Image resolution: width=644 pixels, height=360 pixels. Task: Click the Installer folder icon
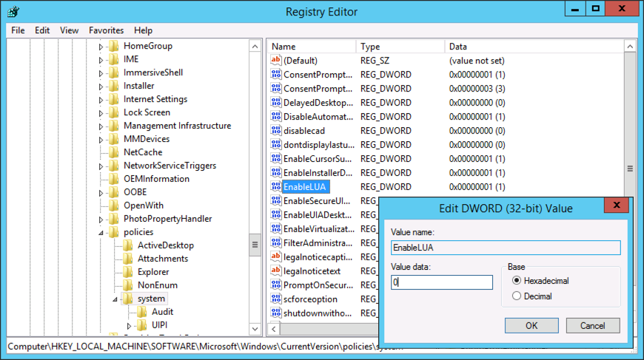[x=114, y=86]
